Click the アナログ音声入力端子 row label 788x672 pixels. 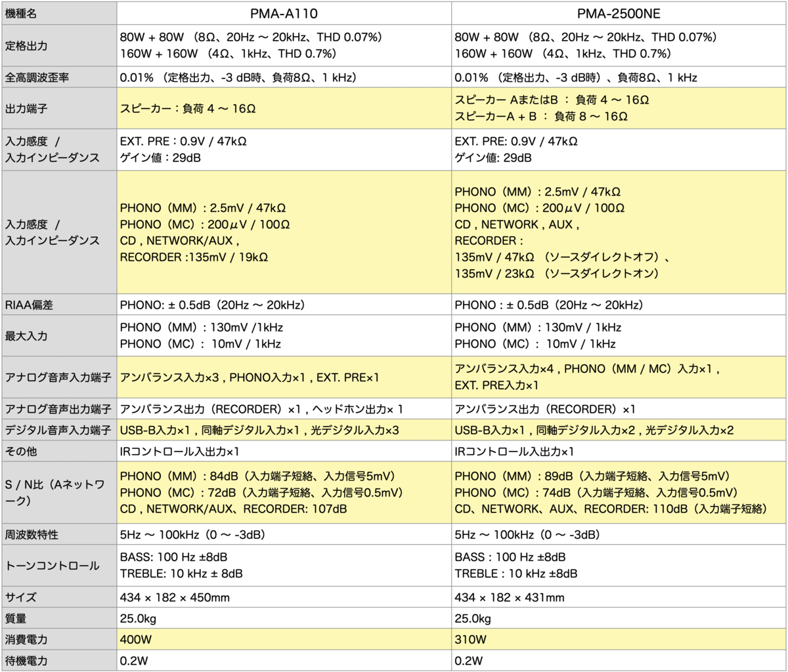pos(59,377)
